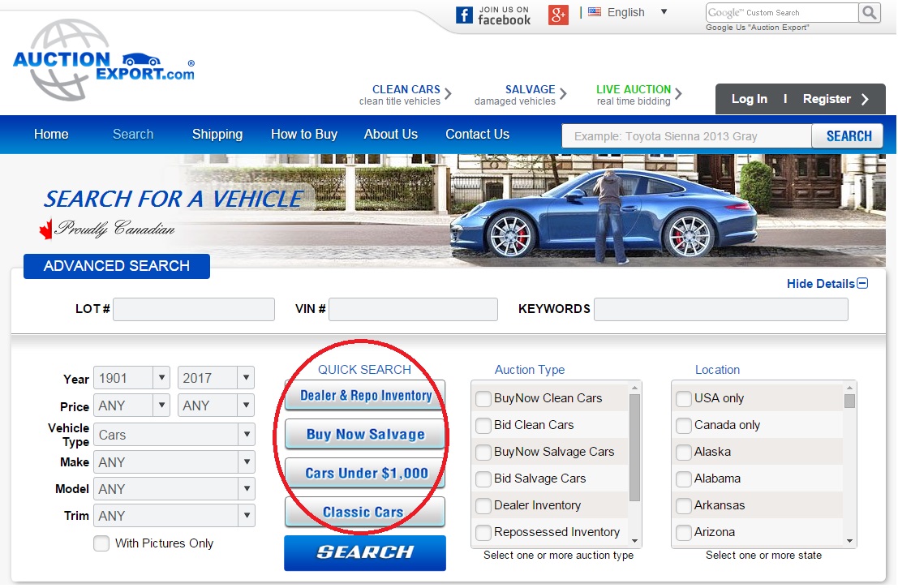The height and width of the screenshot is (588, 898).
Task: Go to the Shipping menu item
Action: (217, 135)
